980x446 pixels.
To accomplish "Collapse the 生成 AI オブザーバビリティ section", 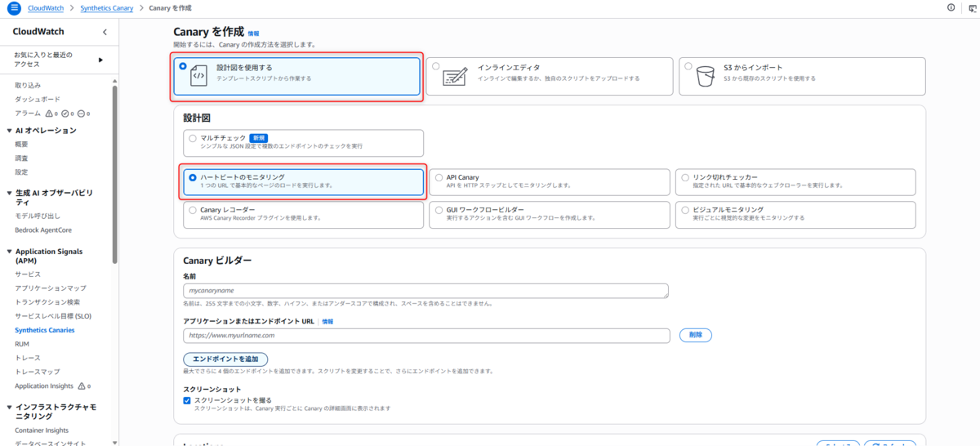I will (8, 192).
